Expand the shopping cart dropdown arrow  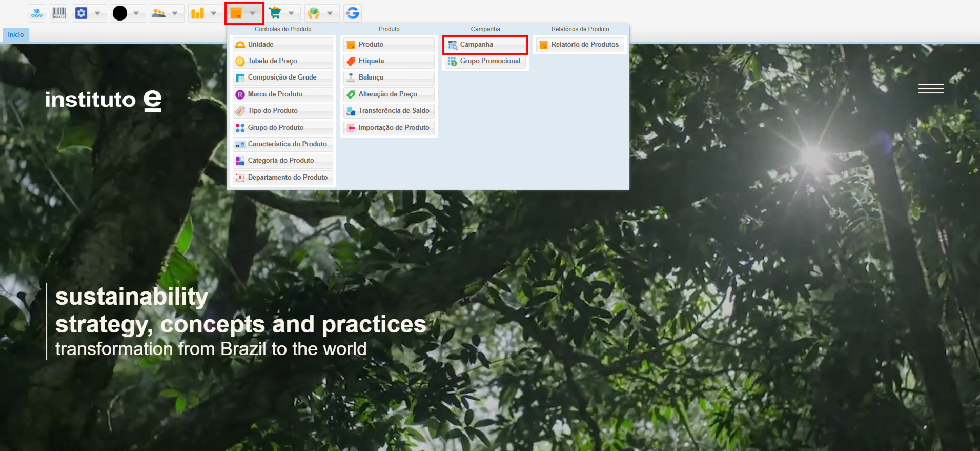[x=291, y=13]
